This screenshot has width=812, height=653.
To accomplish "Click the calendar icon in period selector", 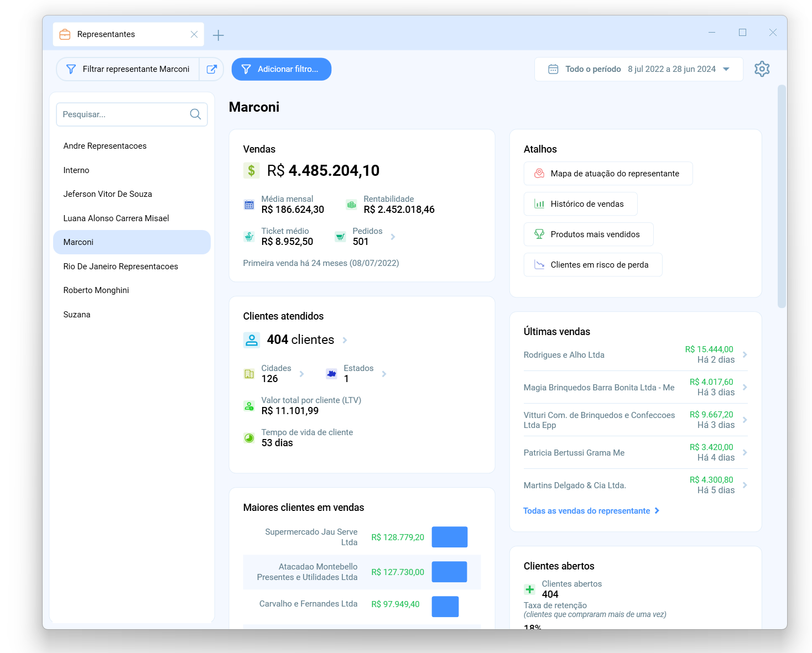I will point(553,69).
